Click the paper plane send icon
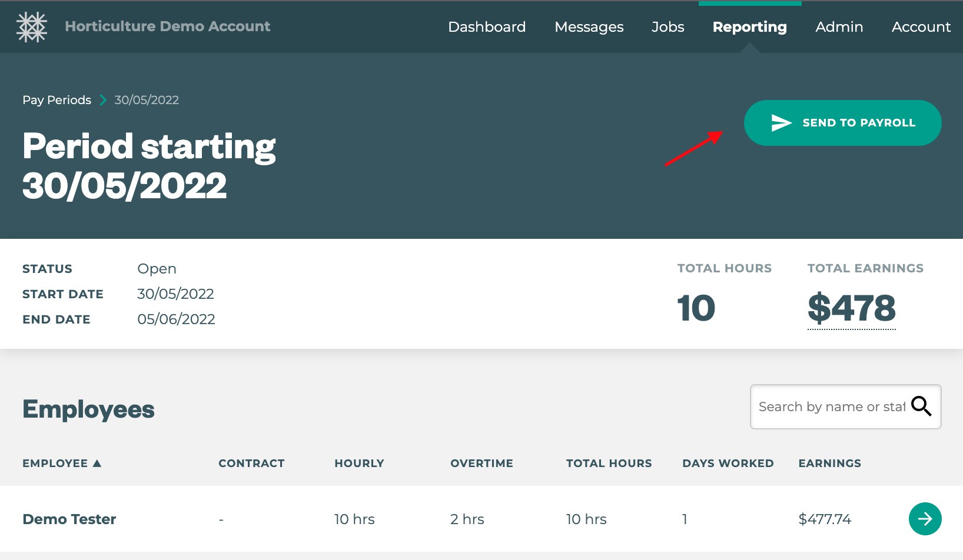The image size is (963, 560). point(781,123)
